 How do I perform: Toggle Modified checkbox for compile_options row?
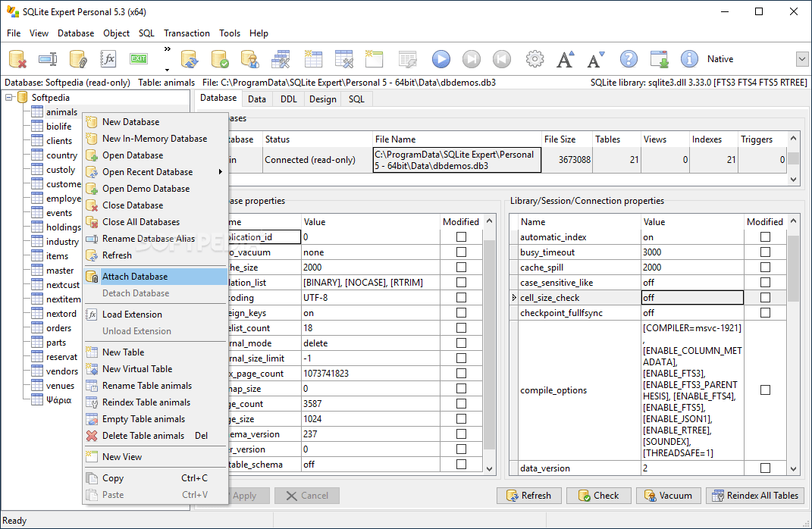tap(765, 390)
